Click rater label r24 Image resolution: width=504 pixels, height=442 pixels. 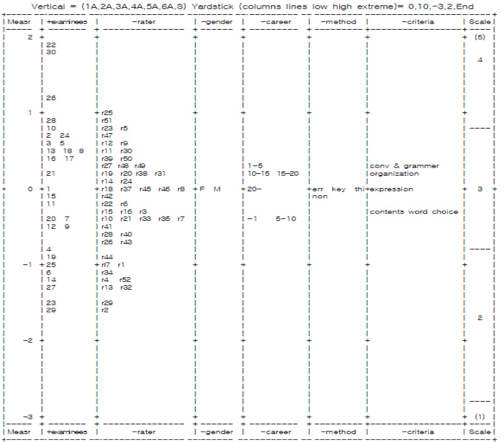pyautogui.click(x=126, y=181)
